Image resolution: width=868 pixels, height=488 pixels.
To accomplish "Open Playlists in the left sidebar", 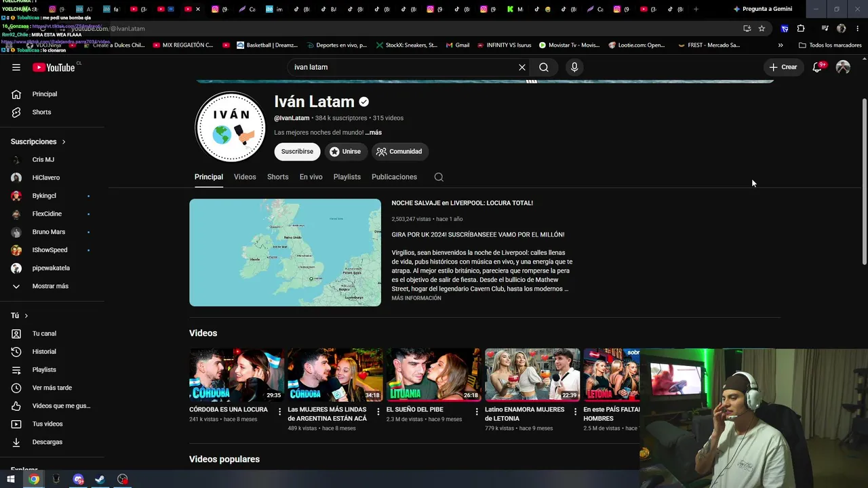I will (x=44, y=370).
